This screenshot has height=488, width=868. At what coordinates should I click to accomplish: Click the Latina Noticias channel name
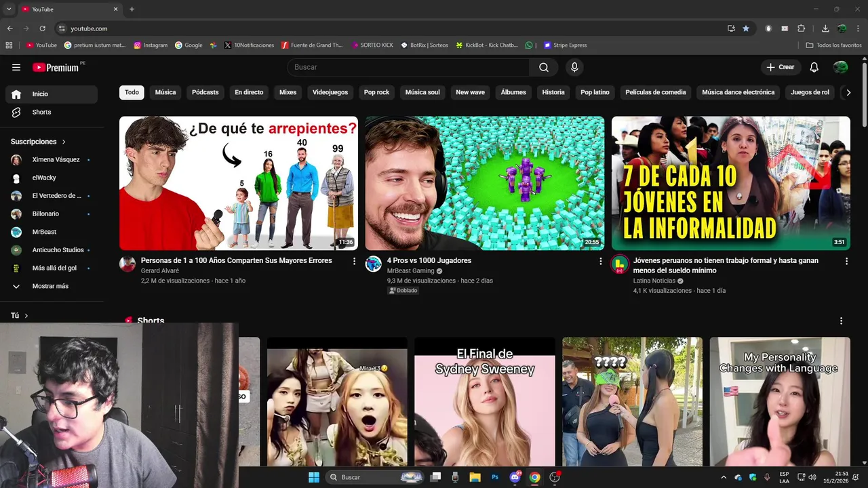[654, 281]
